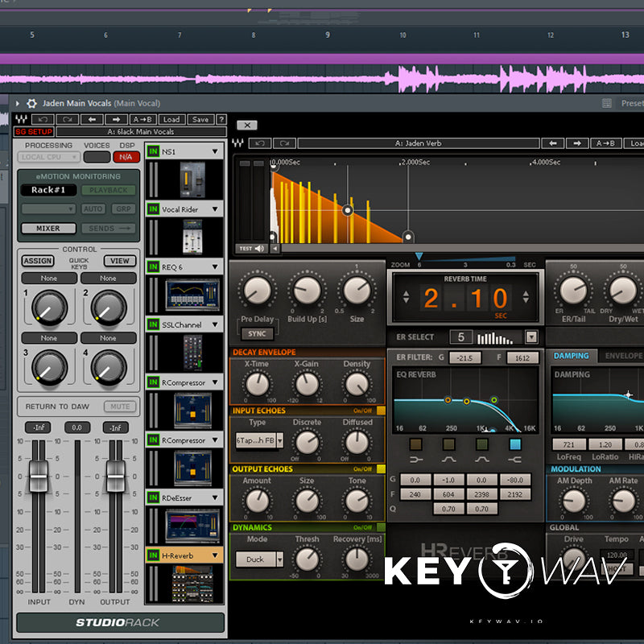
Task: Bypass Vocal Rider with its IN button
Action: point(153,209)
